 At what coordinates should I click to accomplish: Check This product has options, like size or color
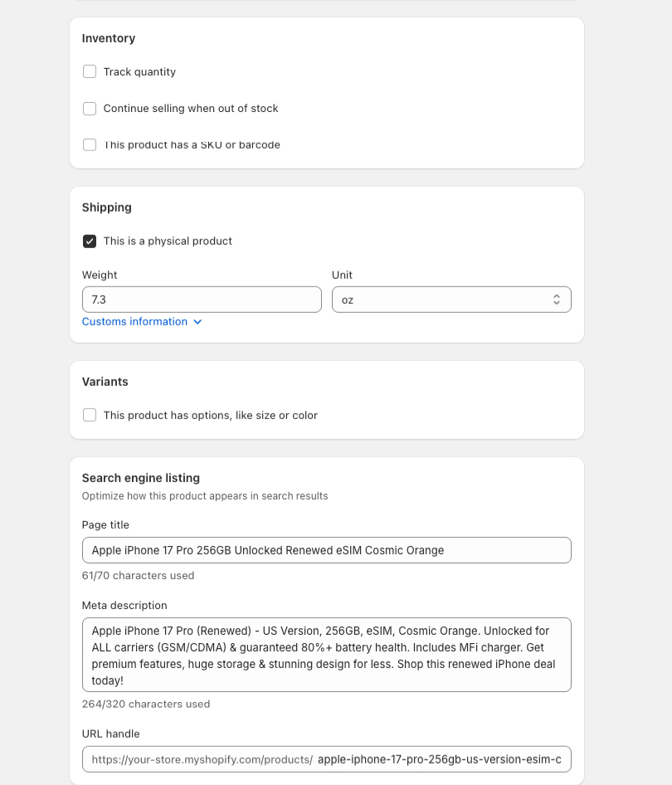click(x=89, y=415)
